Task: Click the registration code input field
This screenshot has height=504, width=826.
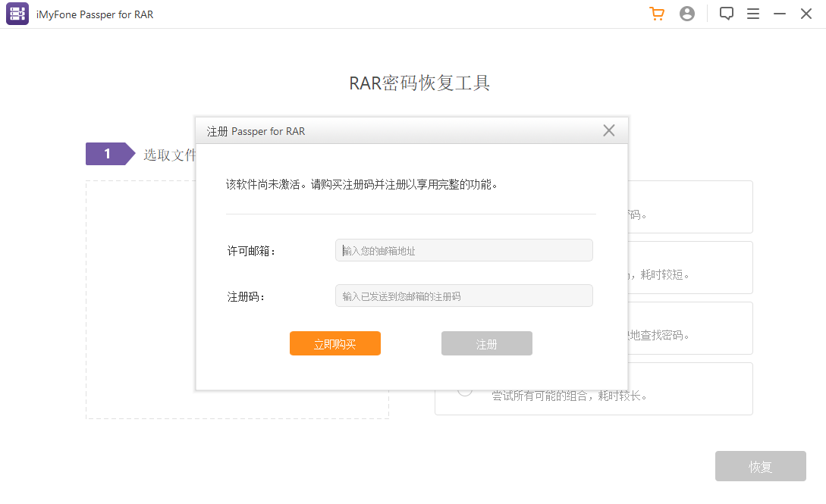Action: (x=463, y=296)
